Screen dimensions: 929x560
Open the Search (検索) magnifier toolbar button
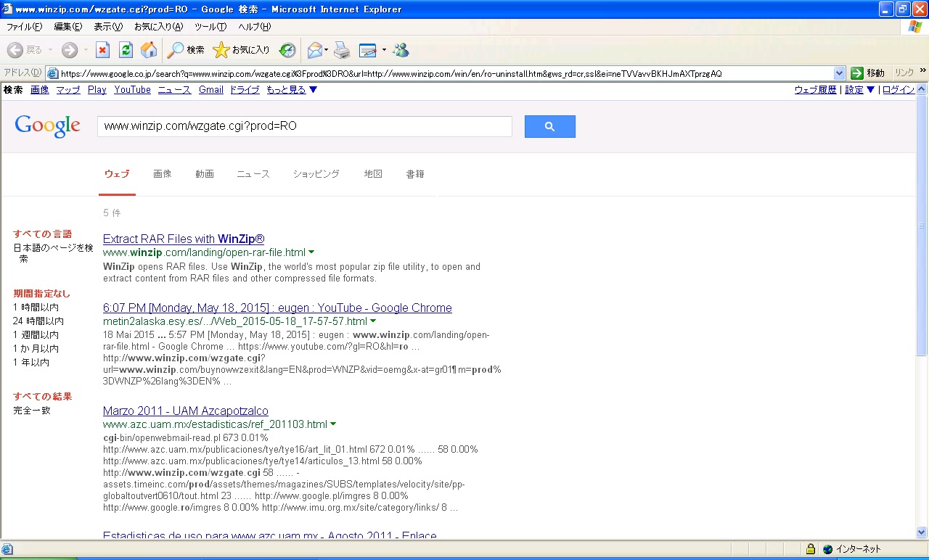186,50
